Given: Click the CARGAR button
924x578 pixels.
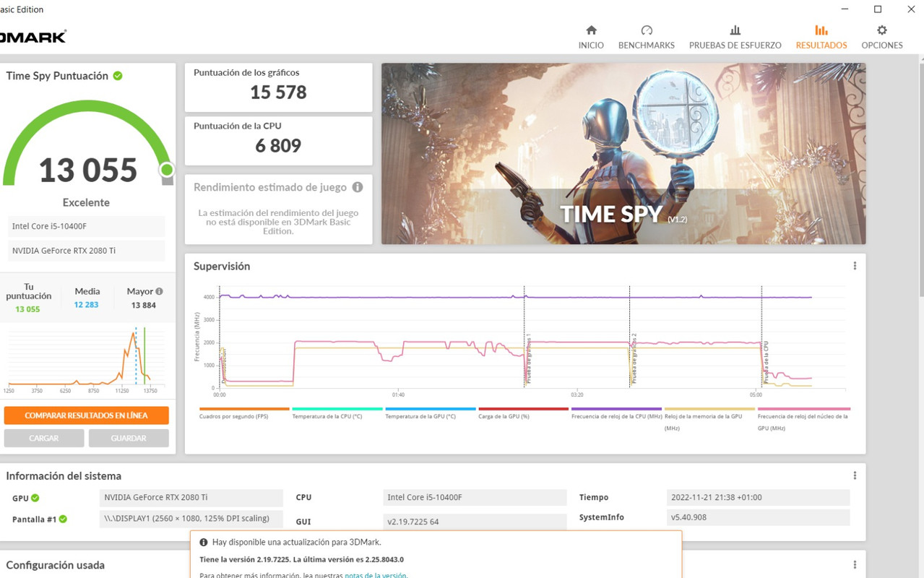Looking at the screenshot, I should click(x=44, y=438).
